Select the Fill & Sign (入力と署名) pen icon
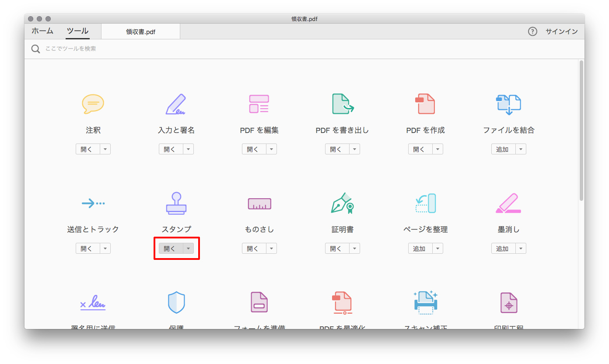Screen dimensions: 609x364 [x=176, y=104]
